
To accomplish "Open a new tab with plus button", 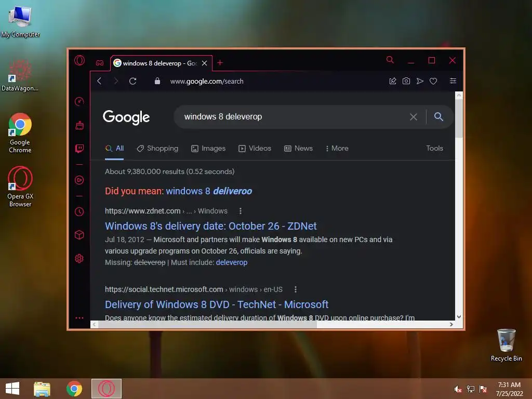I will [x=220, y=63].
